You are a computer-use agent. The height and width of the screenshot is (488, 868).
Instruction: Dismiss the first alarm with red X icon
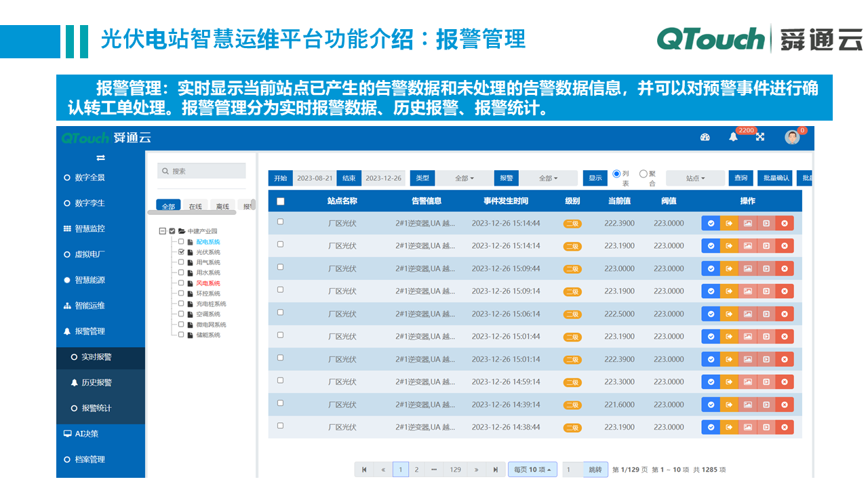[x=785, y=222]
